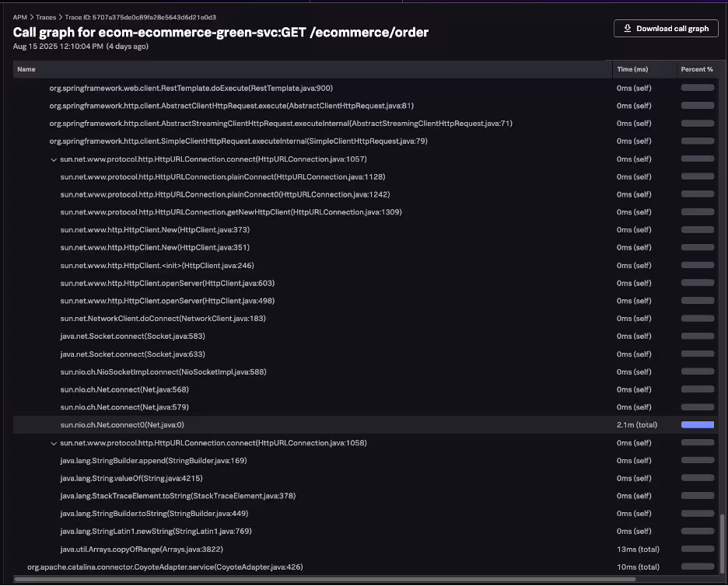Click the download icon in the button
728x586 pixels.
pyautogui.click(x=627, y=29)
